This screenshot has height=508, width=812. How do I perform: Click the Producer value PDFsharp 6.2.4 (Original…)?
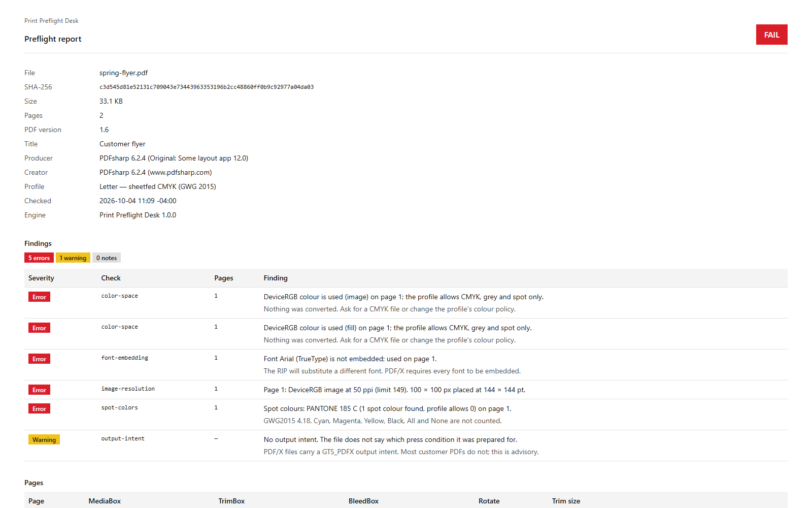174,158
